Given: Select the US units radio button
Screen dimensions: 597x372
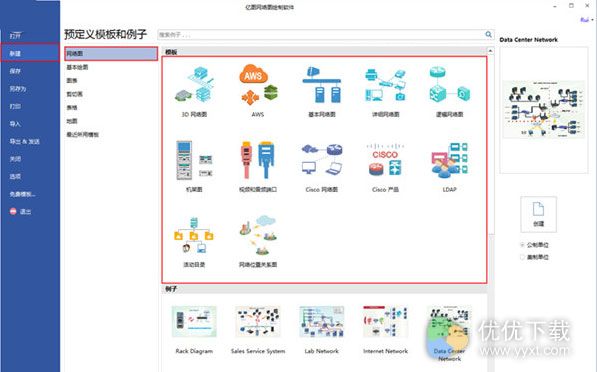Looking at the screenshot, I should pyautogui.click(x=522, y=257).
